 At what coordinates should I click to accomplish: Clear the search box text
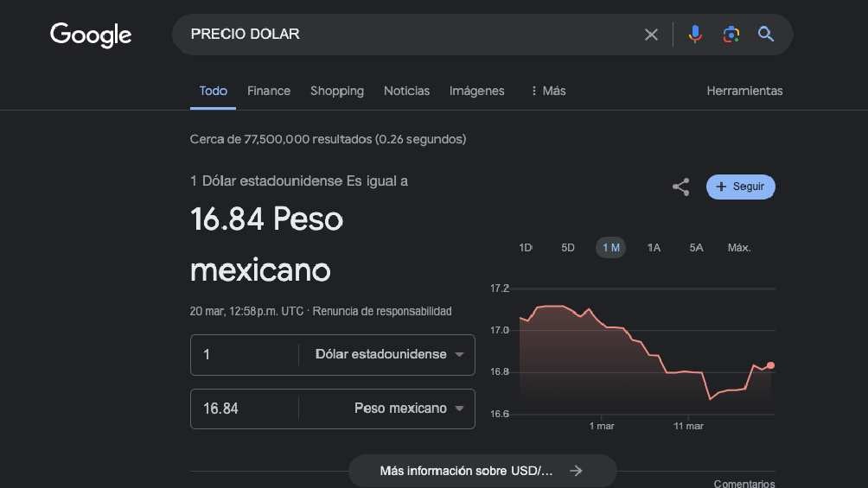pyautogui.click(x=651, y=35)
